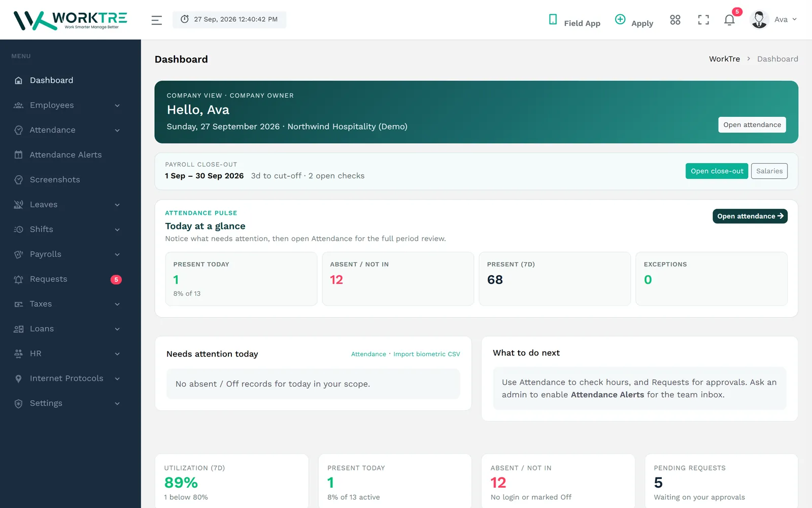Click the Shifts clock icon

pyautogui.click(x=19, y=230)
